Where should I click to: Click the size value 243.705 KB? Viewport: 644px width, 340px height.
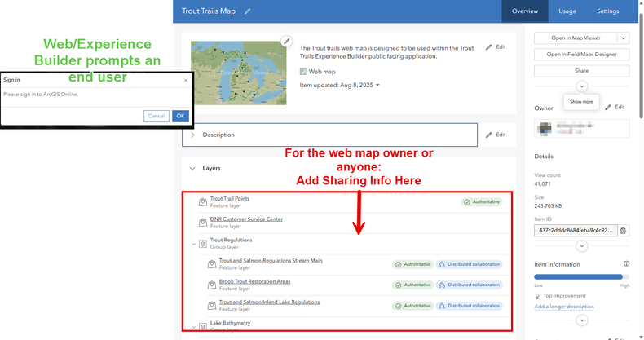tap(548, 206)
